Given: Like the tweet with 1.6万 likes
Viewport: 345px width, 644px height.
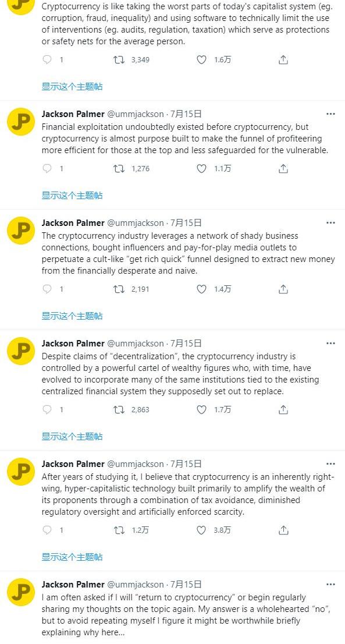Looking at the screenshot, I should (x=201, y=60).
